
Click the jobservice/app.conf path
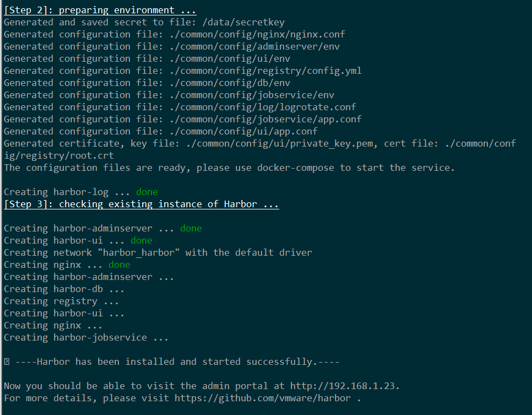coord(265,119)
